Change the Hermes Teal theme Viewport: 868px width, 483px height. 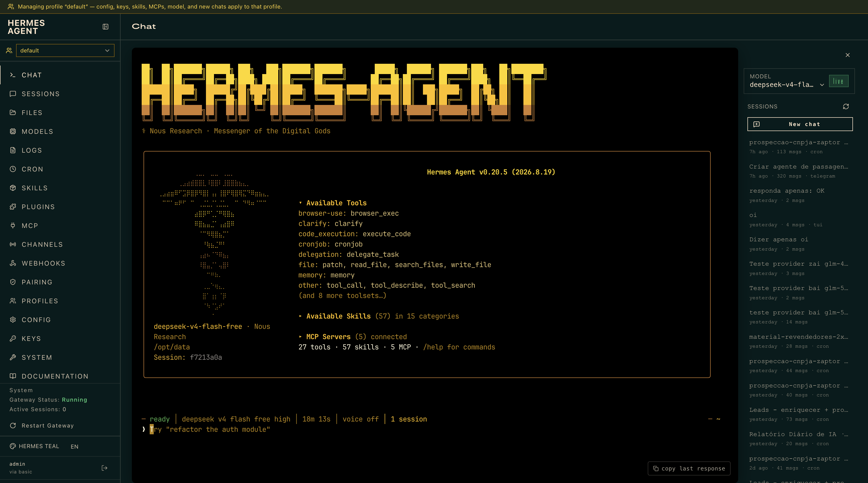point(34,446)
